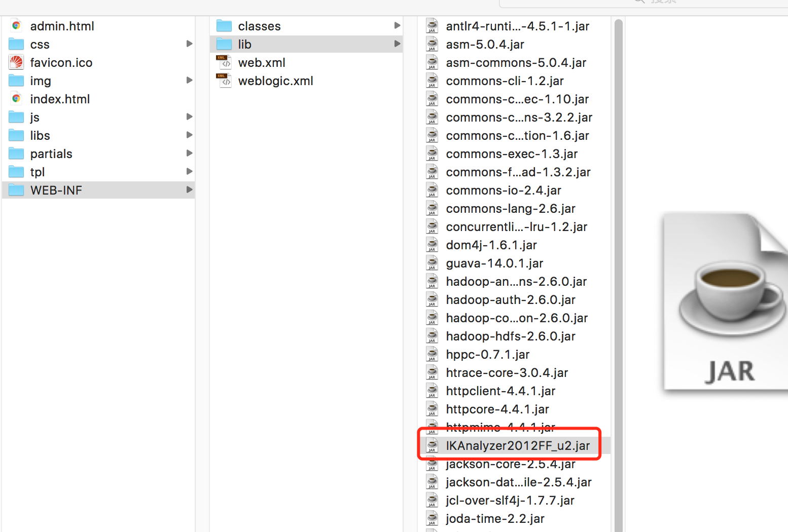
Task: Expand the partials folder arrow
Action: coord(189,153)
